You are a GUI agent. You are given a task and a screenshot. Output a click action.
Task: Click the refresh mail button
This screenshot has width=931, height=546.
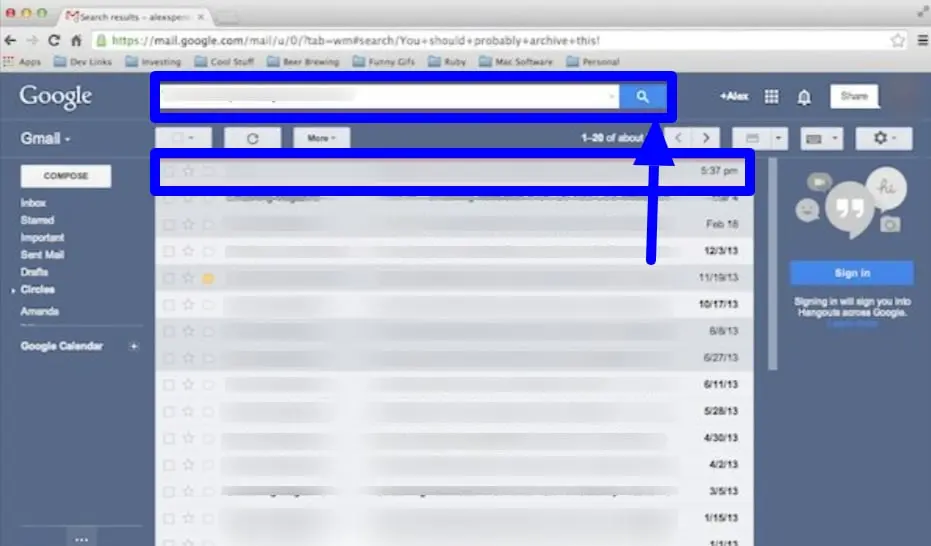(x=252, y=138)
